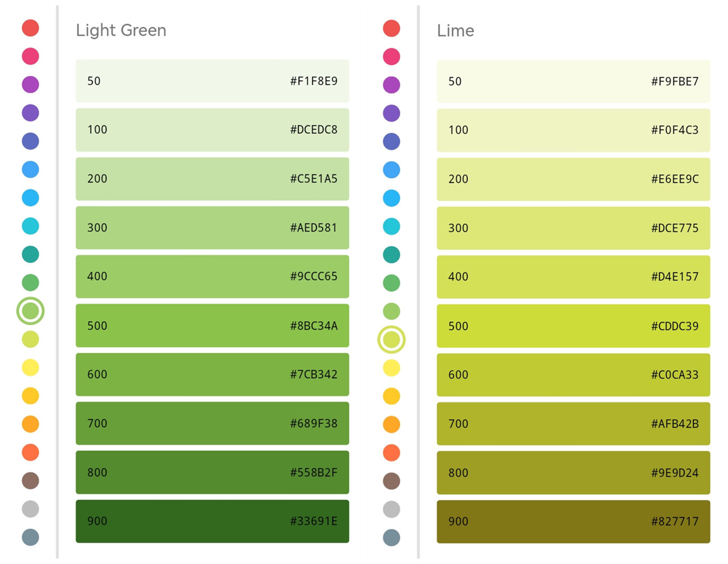Select the teal dot in the Light Green sidebar
This screenshot has height=564, width=728.
pos(31,254)
